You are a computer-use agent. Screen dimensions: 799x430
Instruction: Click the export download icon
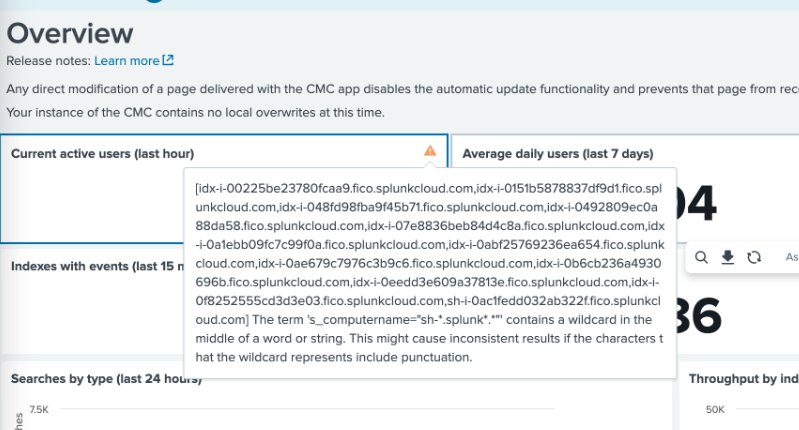pyautogui.click(x=728, y=258)
